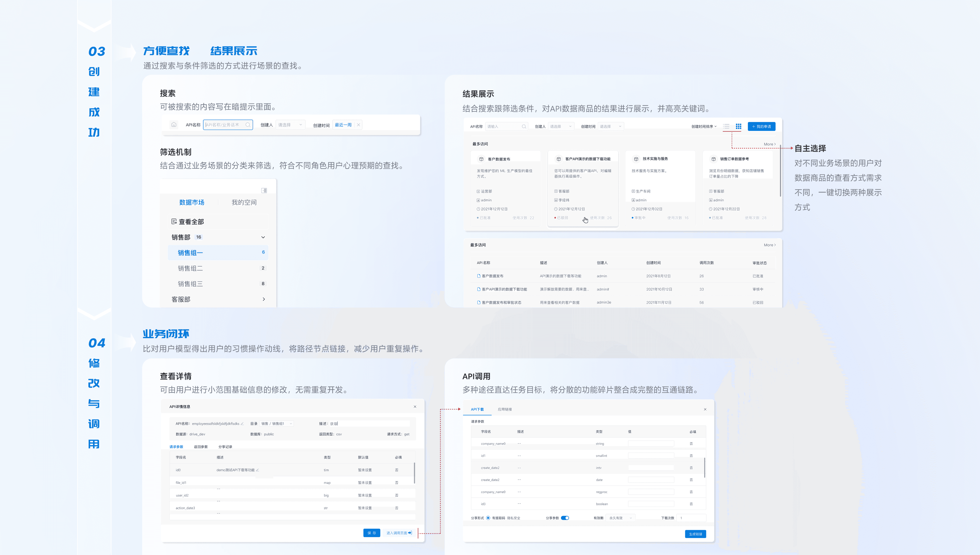
Task: Switch to the 数据市场 tab
Action: (x=192, y=202)
